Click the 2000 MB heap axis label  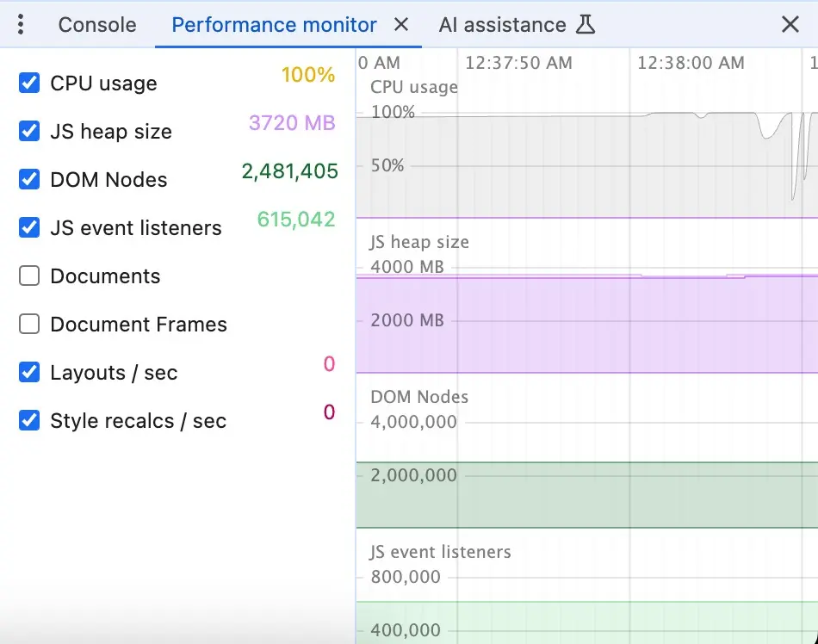pyautogui.click(x=407, y=320)
